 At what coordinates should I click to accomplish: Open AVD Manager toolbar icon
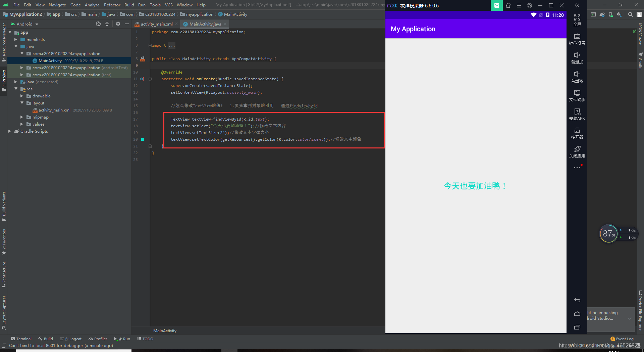click(611, 14)
